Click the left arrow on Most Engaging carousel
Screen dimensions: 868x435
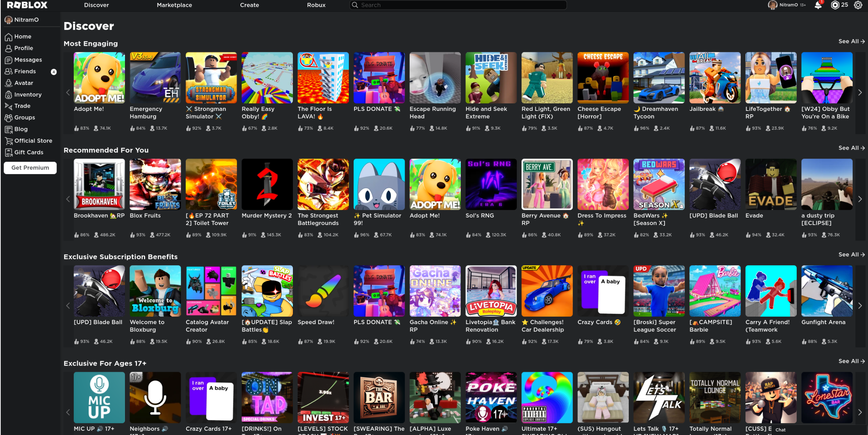click(x=68, y=92)
